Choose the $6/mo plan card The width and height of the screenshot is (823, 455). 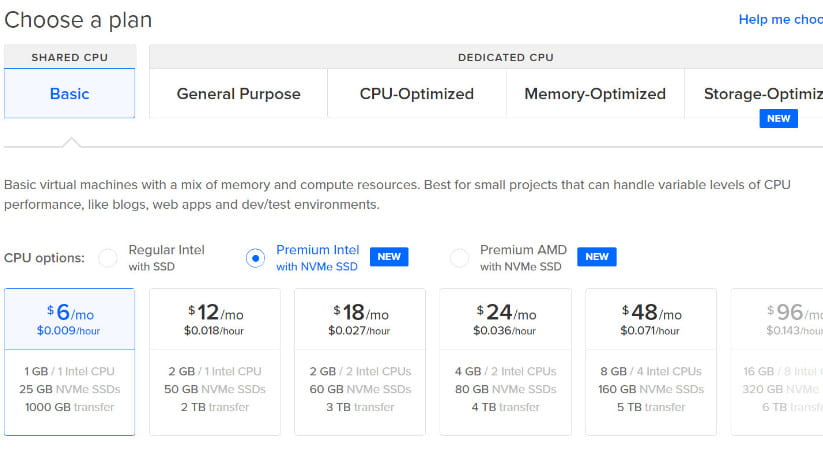click(70, 362)
